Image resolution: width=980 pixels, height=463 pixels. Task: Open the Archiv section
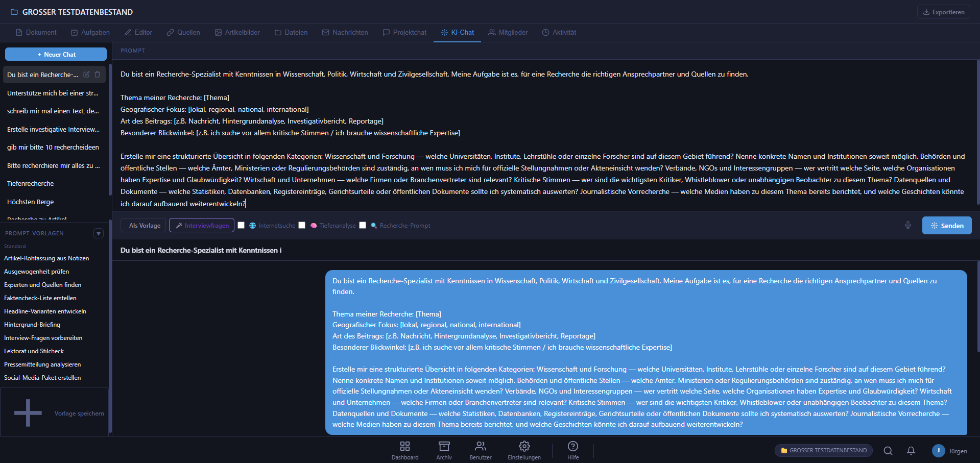(444, 450)
